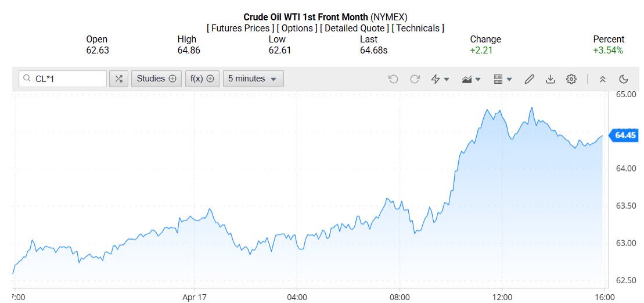Click the compare symbols shuffle icon
644x303 pixels.
pyautogui.click(x=118, y=79)
